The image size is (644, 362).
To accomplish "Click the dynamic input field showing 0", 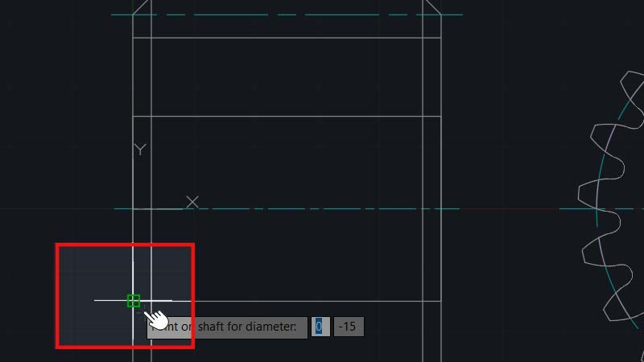I will click(x=320, y=327).
